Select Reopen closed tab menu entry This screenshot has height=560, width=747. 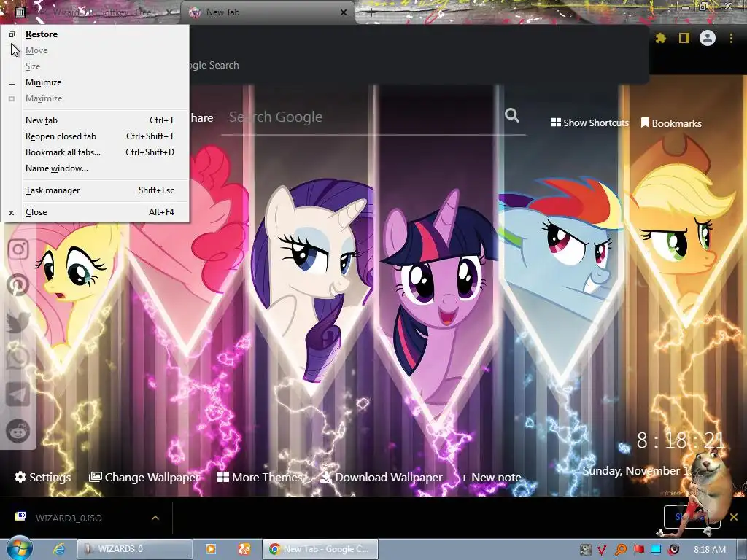95,136
